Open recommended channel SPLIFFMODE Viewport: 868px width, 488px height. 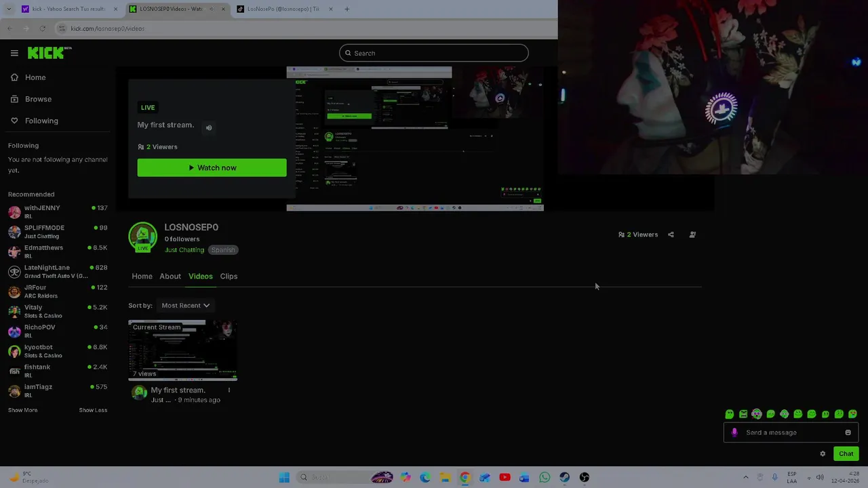58,232
